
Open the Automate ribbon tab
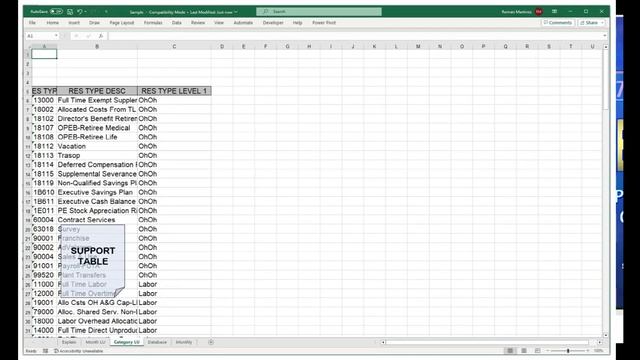(x=243, y=23)
